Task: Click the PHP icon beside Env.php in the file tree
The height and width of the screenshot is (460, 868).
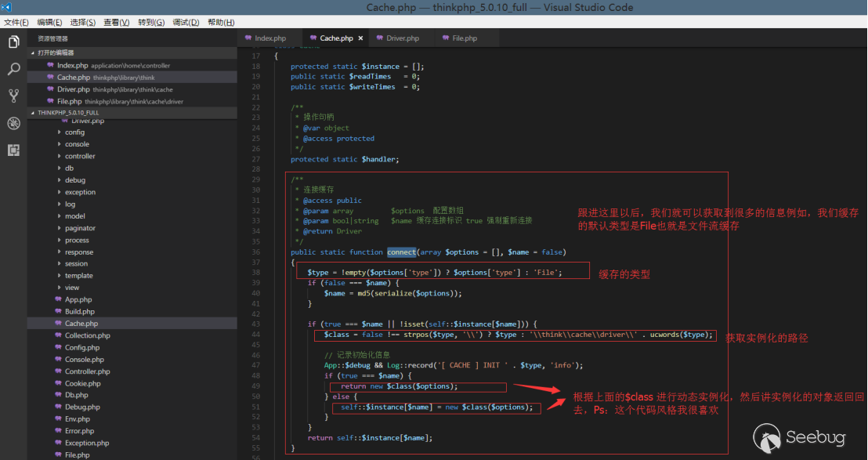Action: click(x=58, y=419)
